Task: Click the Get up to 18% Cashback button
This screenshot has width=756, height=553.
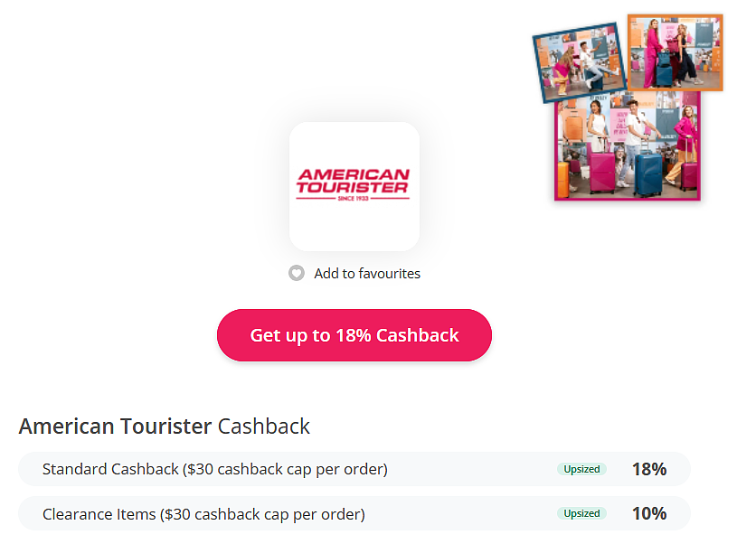Action: tap(354, 335)
